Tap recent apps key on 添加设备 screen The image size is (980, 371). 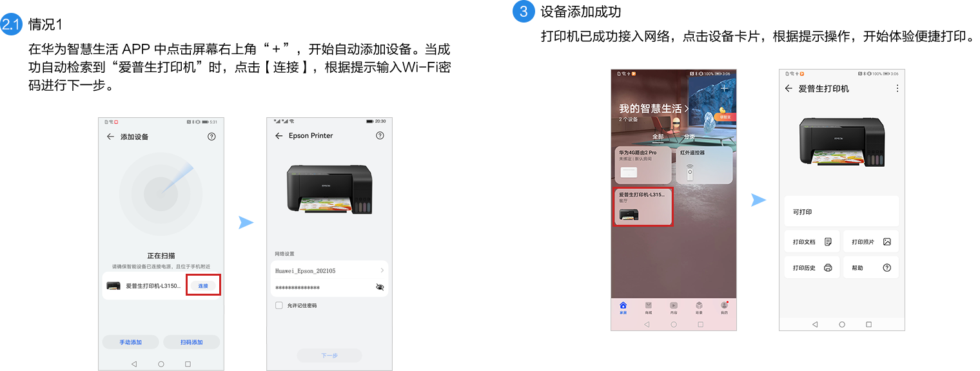[x=188, y=364]
